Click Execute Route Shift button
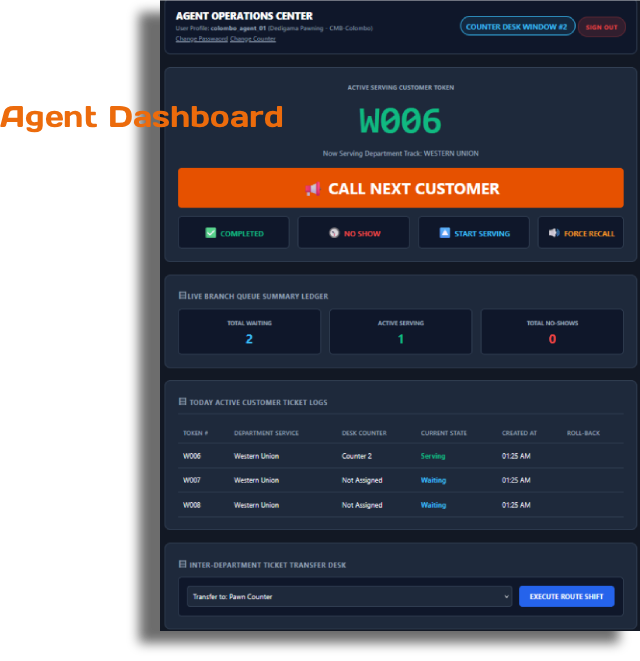 [566, 597]
